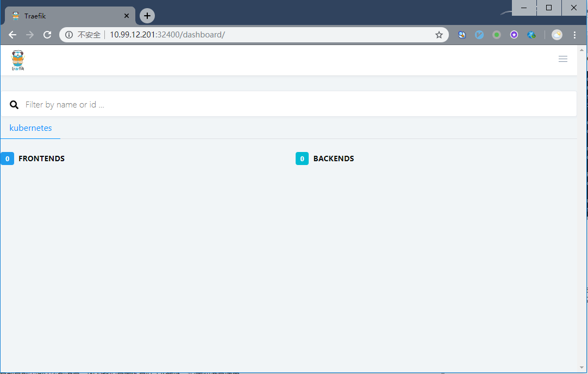588x374 pixels.
Task: Close the Traefik browser tab
Action: [127, 16]
